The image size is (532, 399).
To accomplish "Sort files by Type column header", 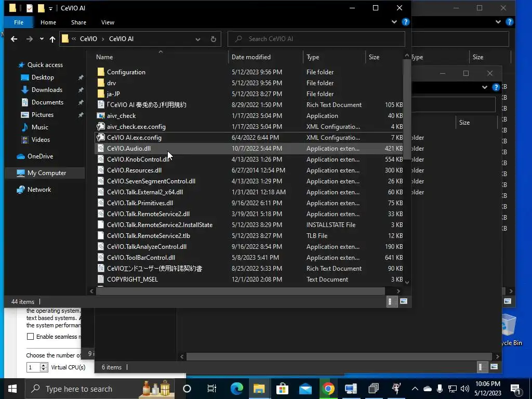I will (x=312, y=57).
